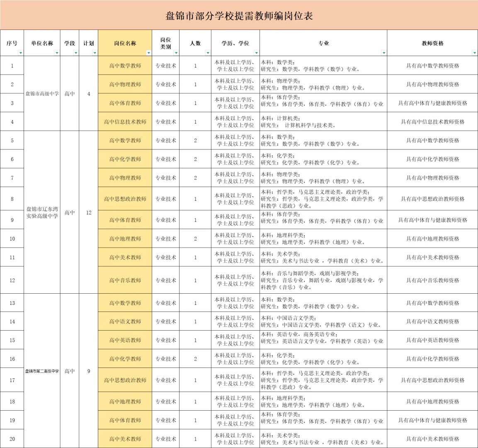Select the 高中英语教师 position cell
The width and height of the screenshot is (478, 448).
[125, 340]
